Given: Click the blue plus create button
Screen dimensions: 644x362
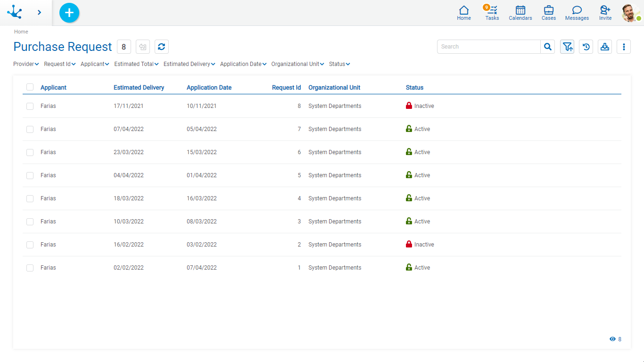Looking at the screenshot, I should pyautogui.click(x=69, y=13).
